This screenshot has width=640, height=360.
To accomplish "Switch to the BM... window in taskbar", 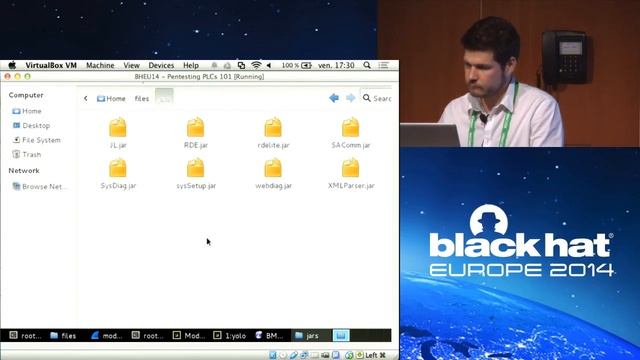I will click(x=269, y=336).
